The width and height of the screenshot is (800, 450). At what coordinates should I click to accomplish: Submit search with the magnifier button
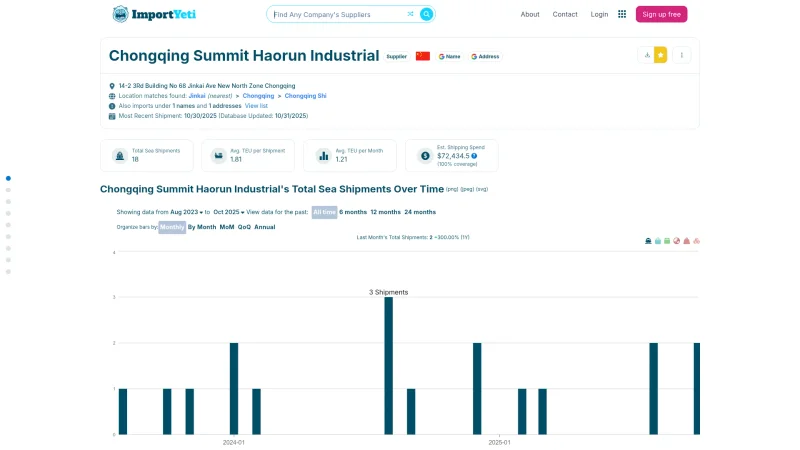point(427,14)
